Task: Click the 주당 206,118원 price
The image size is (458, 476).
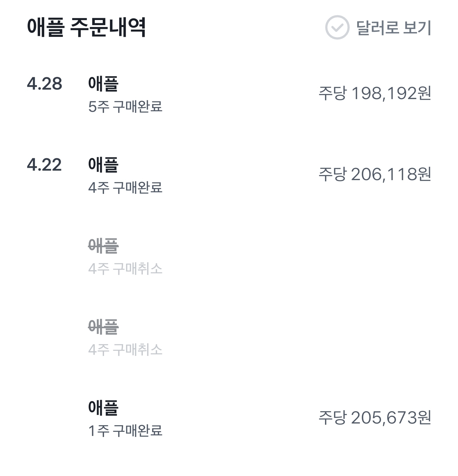Action: [x=375, y=174]
